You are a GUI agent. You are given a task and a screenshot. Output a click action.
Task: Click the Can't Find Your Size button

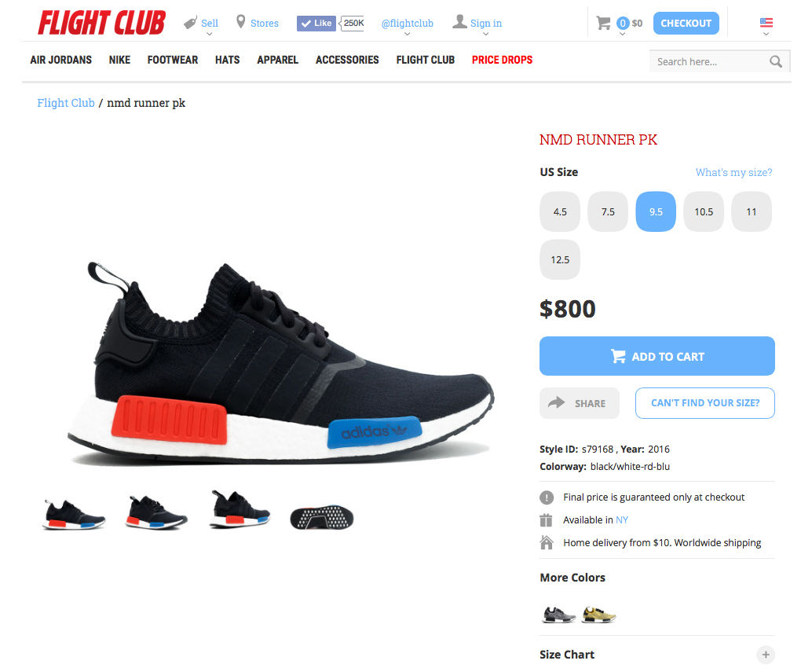tap(704, 402)
